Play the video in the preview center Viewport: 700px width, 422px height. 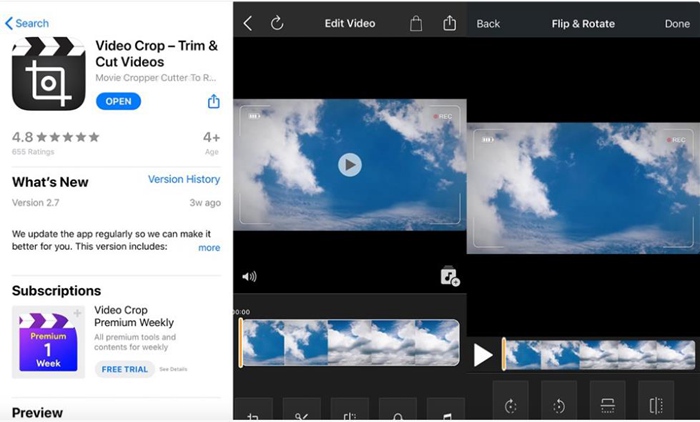tap(349, 165)
